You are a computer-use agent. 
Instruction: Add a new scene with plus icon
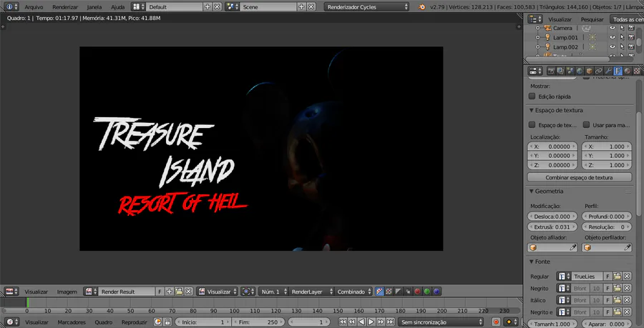pos(302,6)
